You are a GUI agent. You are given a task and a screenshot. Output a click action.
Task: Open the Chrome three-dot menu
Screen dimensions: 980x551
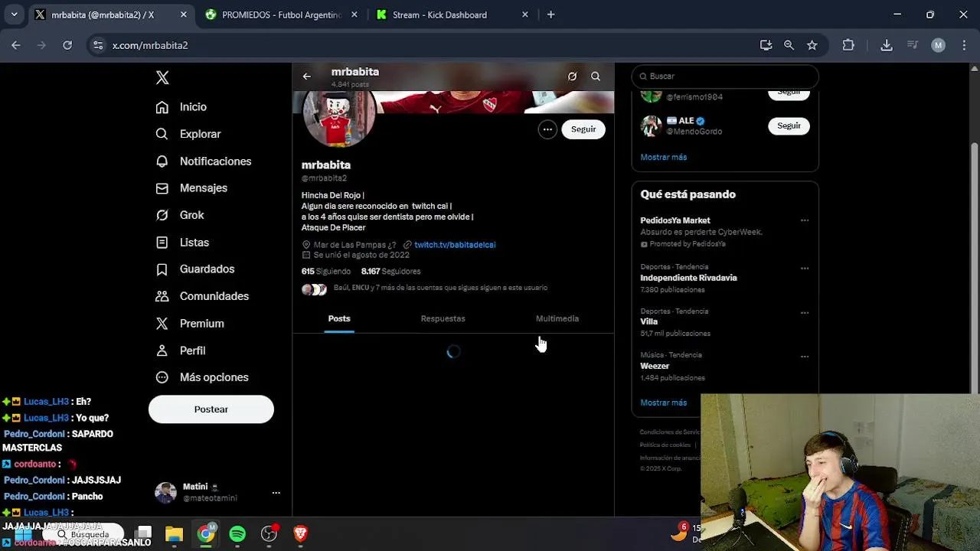[x=964, y=45]
